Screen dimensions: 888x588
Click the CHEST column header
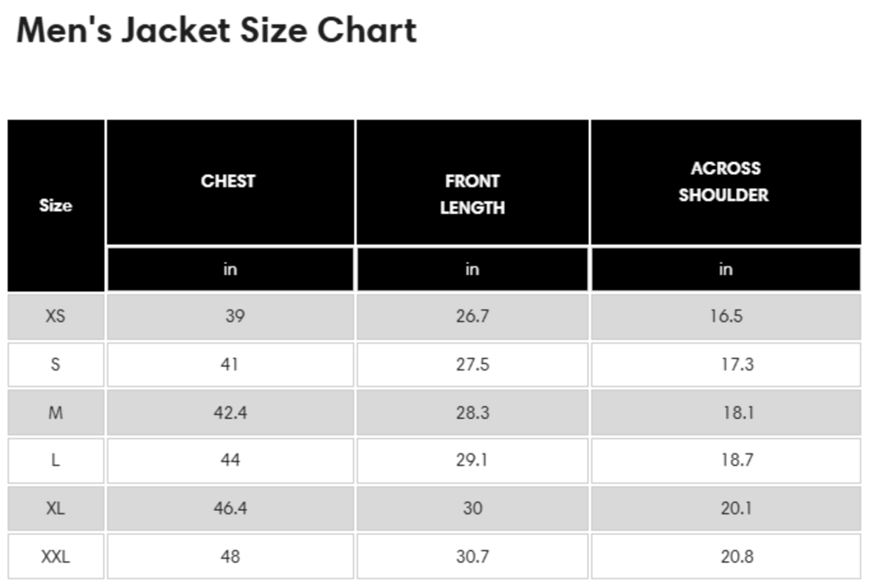(x=229, y=181)
